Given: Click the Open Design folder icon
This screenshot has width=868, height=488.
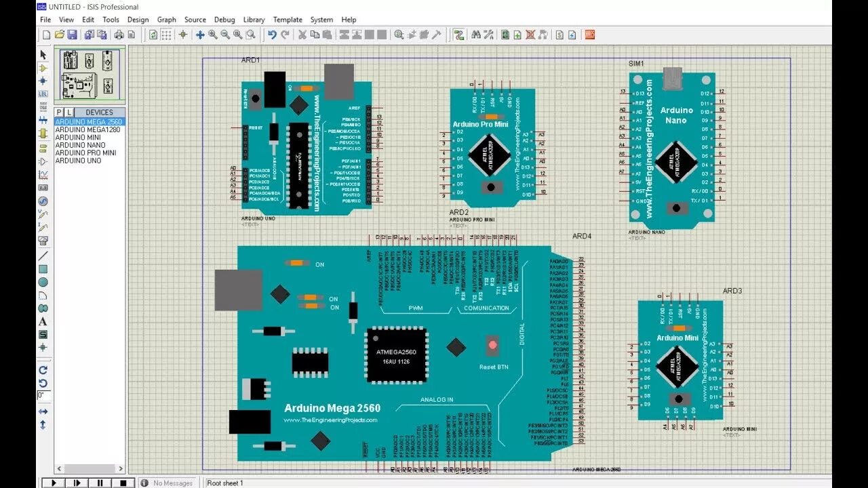Looking at the screenshot, I should pos(59,35).
